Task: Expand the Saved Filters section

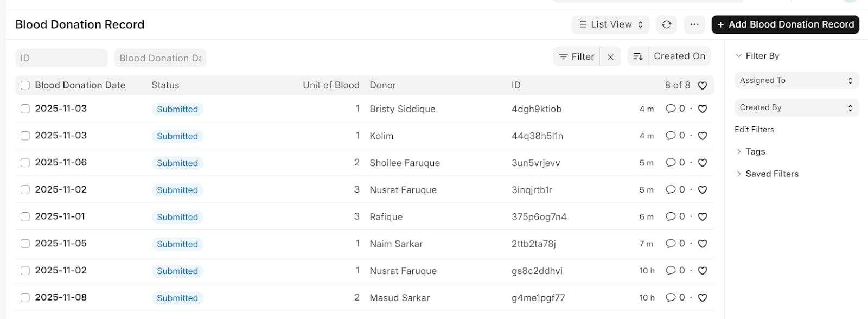Action: coord(771,174)
